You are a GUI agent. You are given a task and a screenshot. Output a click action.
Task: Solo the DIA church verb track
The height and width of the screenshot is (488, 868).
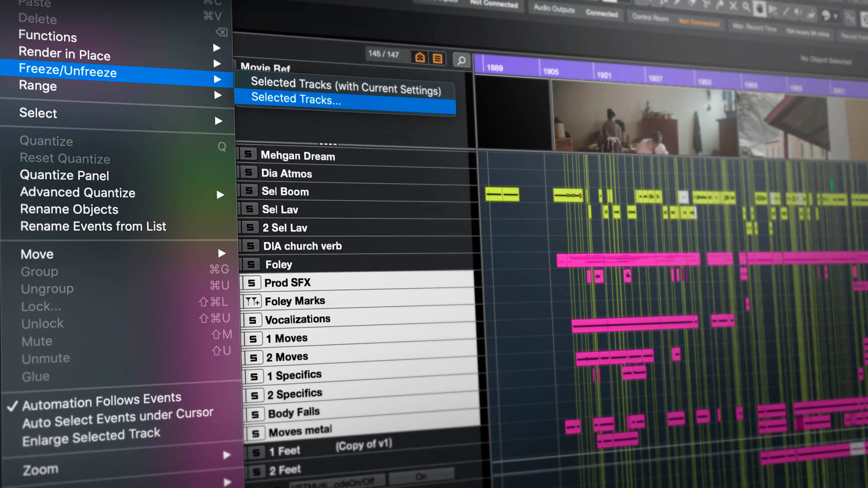point(250,246)
